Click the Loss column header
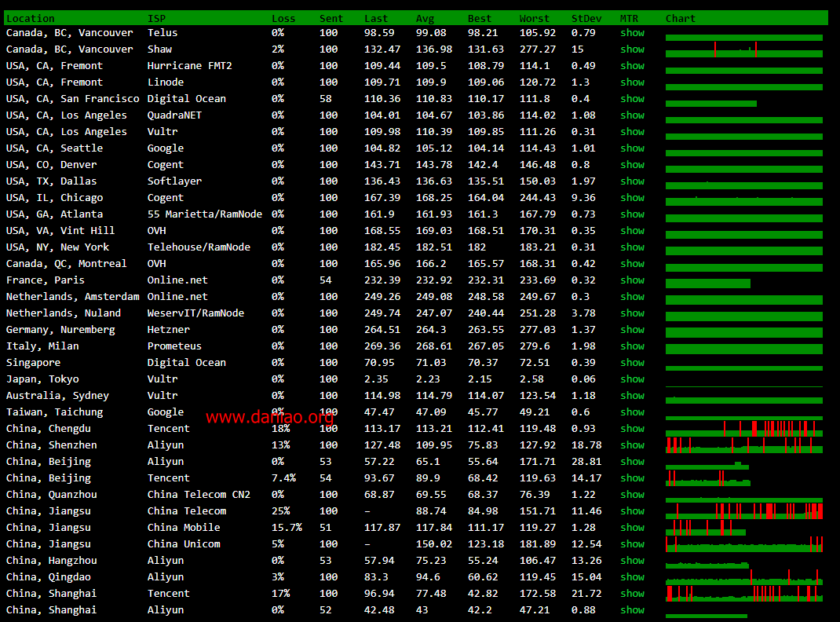 283,18
